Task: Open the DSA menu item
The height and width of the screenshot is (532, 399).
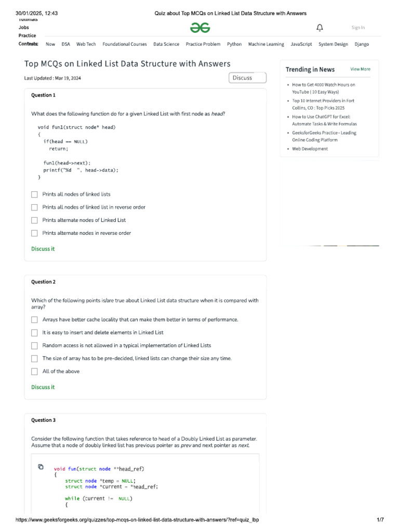Action: click(x=66, y=44)
